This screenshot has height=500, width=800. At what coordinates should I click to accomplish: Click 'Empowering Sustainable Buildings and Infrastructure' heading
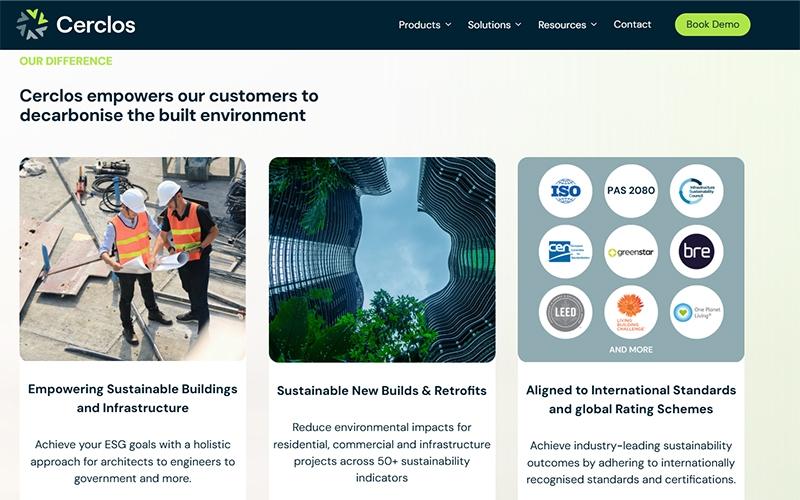pyautogui.click(x=133, y=398)
